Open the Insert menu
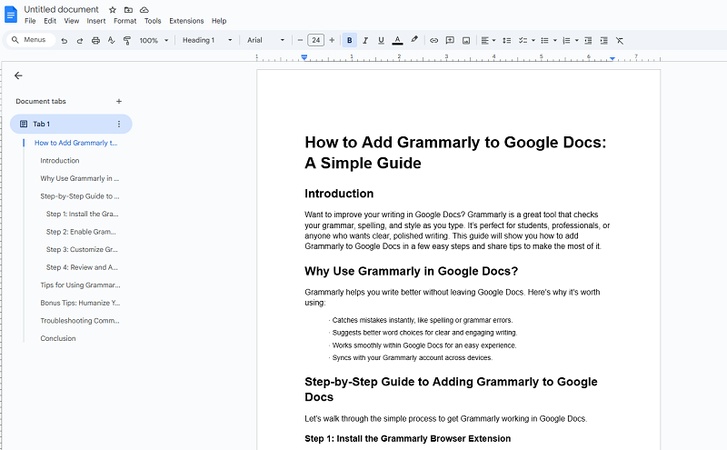Viewport: 727px width, 450px height. (x=96, y=21)
